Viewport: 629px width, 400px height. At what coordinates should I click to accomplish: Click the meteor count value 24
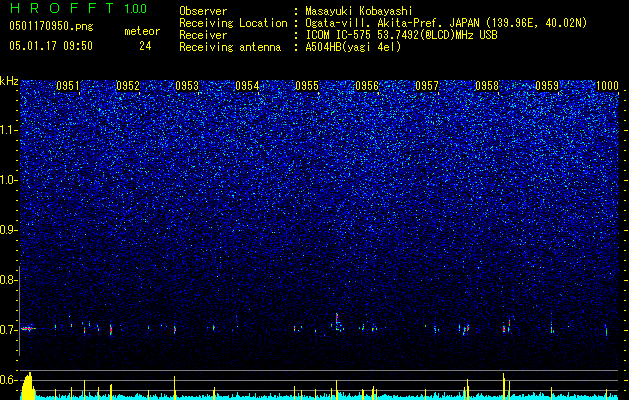point(145,46)
